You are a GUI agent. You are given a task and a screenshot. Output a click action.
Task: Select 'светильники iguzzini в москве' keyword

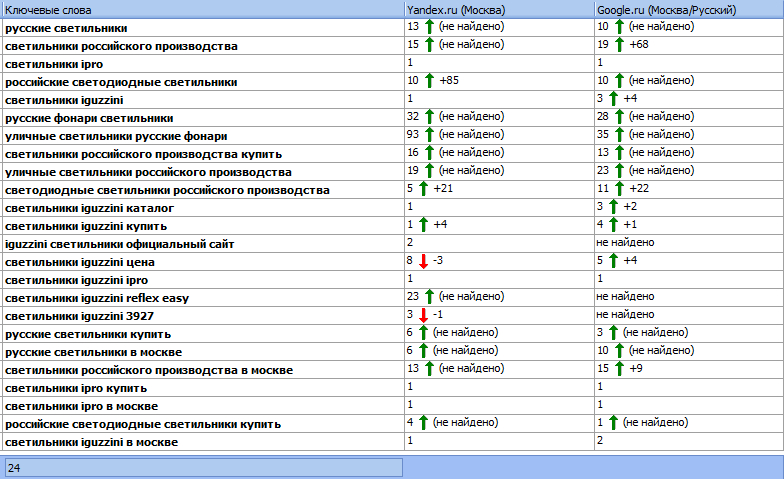[92, 442]
